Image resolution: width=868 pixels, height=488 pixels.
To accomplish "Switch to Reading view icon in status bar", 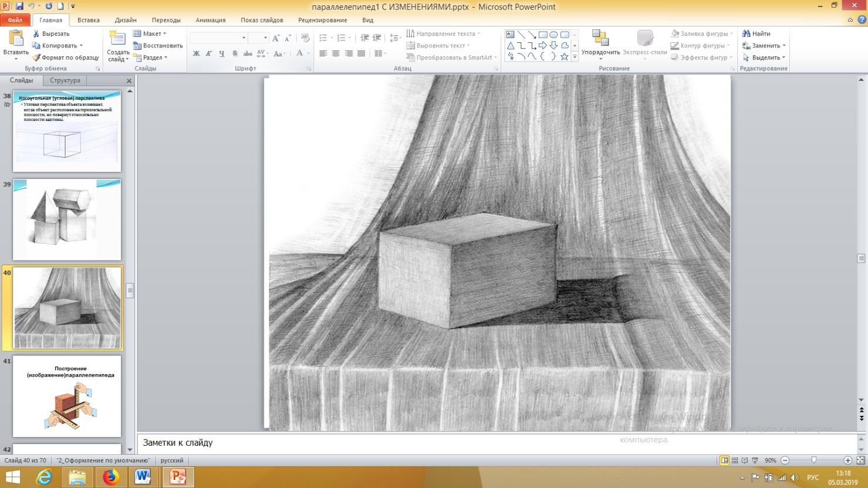I will 745,460.
